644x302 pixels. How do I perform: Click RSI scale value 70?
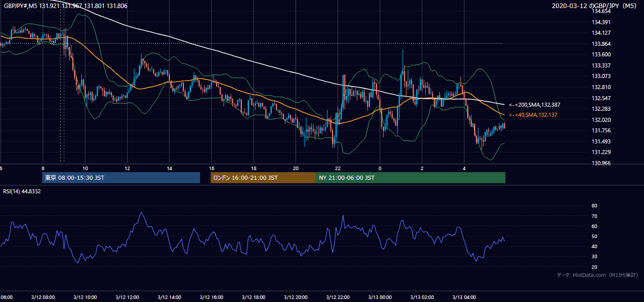click(x=594, y=216)
